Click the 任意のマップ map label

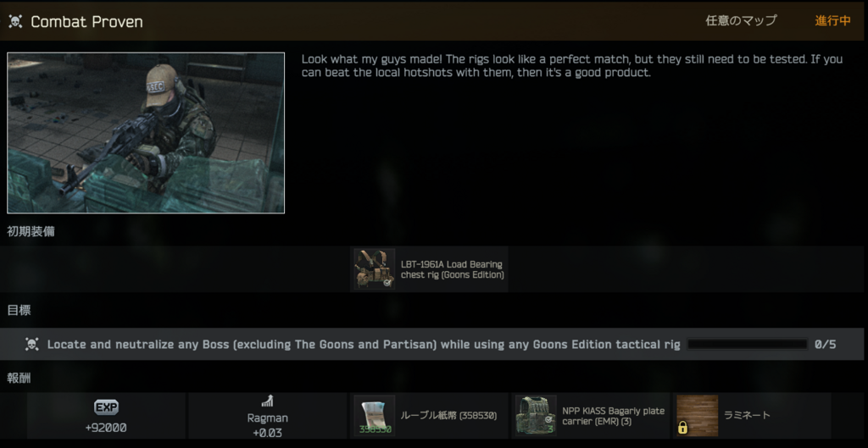741,21
